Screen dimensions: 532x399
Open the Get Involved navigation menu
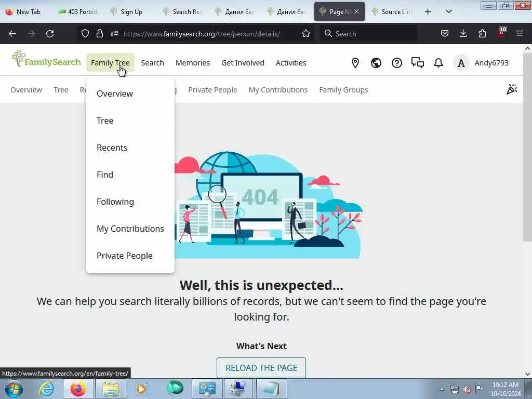click(243, 63)
